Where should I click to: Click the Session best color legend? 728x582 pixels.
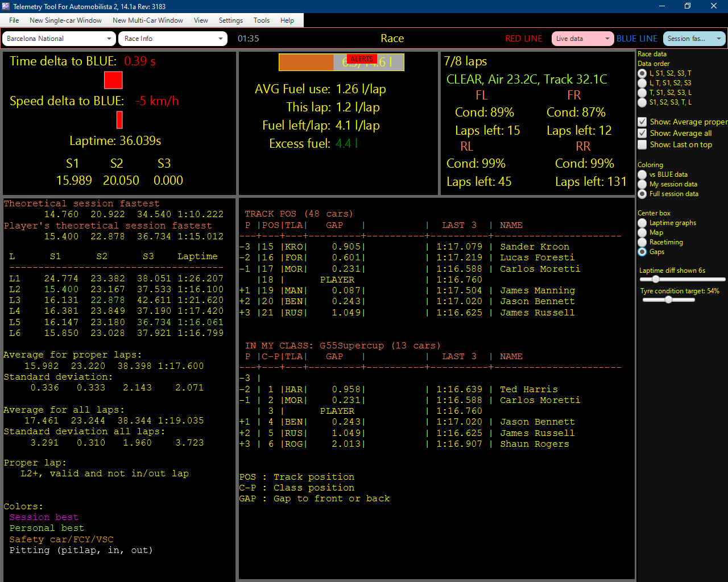coord(44,517)
